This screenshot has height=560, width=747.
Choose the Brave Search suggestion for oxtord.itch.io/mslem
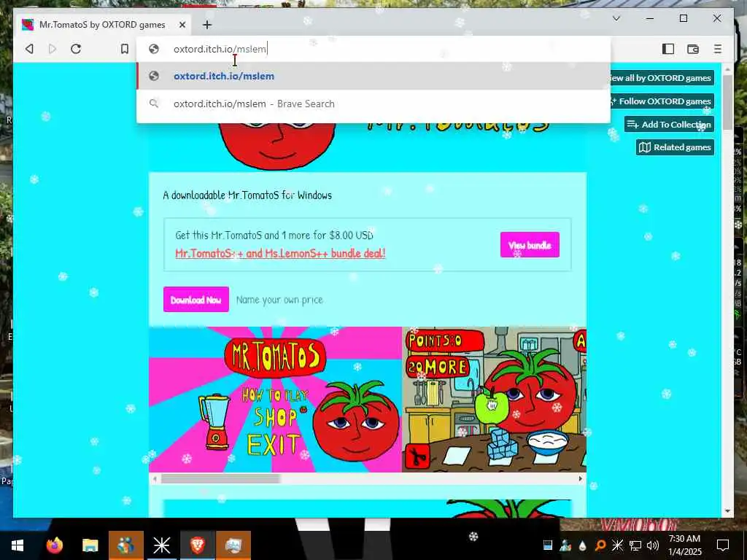(373, 104)
